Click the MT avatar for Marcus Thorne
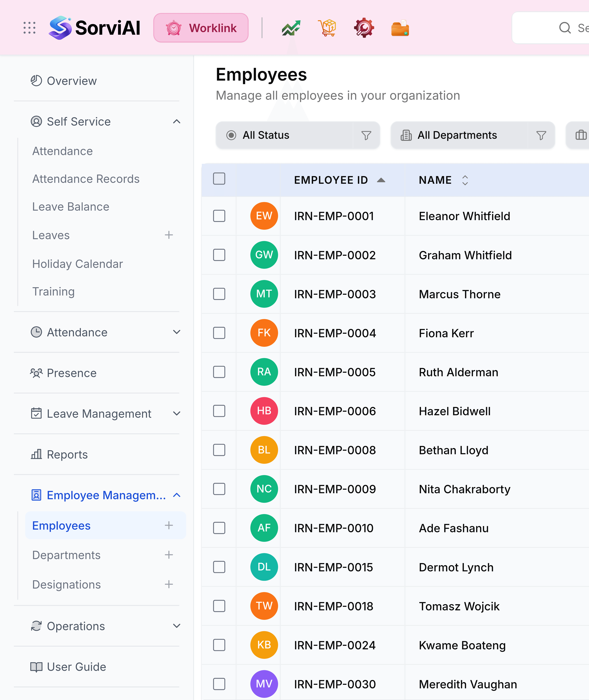This screenshot has width=589, height=700. tap(264, 294)
